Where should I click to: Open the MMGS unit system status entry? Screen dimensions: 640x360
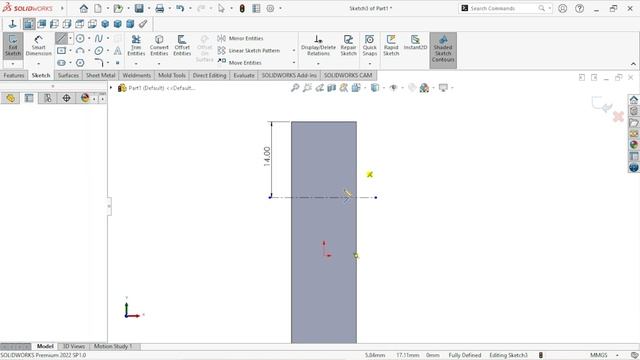point(599,355)
